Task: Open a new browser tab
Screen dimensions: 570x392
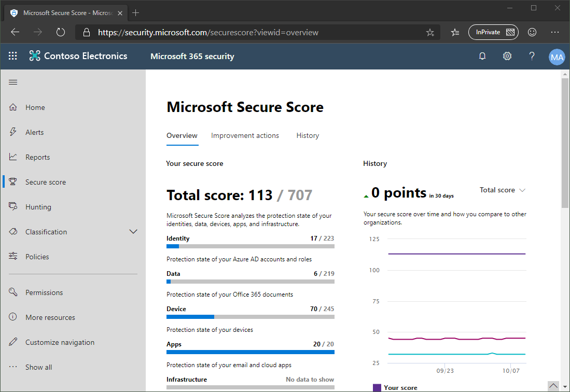Action: pos(136,12)
